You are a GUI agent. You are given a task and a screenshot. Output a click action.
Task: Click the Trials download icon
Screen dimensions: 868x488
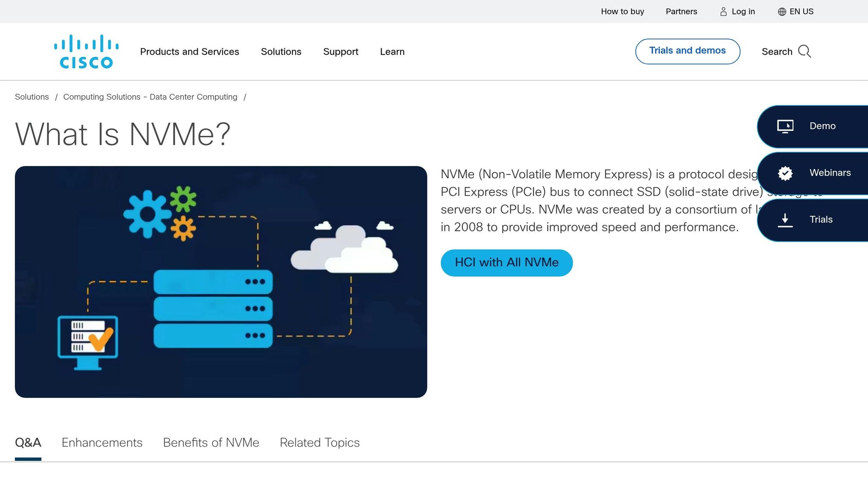point(785,219)
